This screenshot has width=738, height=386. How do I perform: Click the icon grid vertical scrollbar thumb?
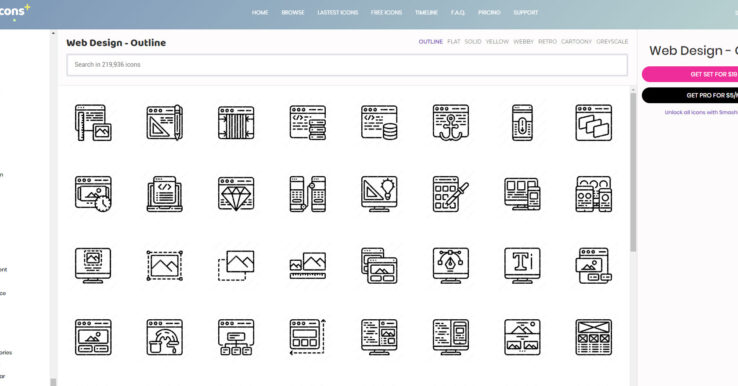pyautogui.click(x=633, y=172)
